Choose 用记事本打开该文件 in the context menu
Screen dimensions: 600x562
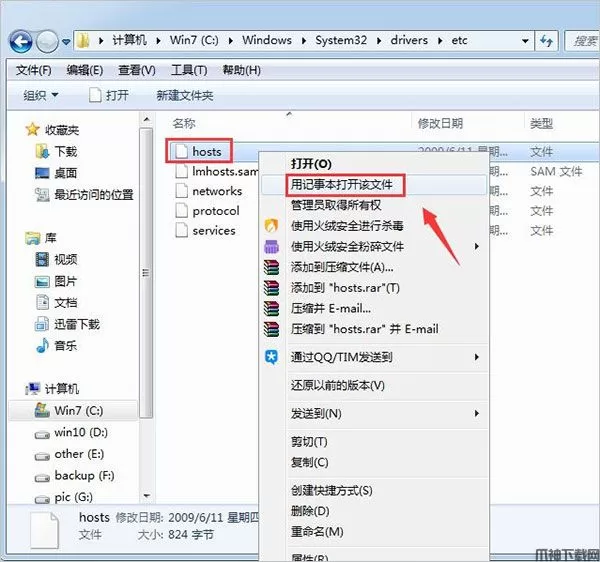(x=374, y=185)
